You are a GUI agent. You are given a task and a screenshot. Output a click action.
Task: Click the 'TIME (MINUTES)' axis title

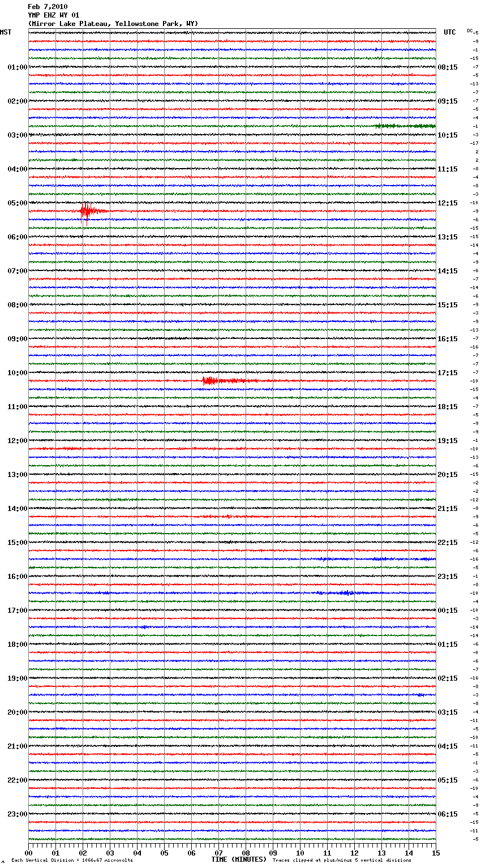[239, 860]
